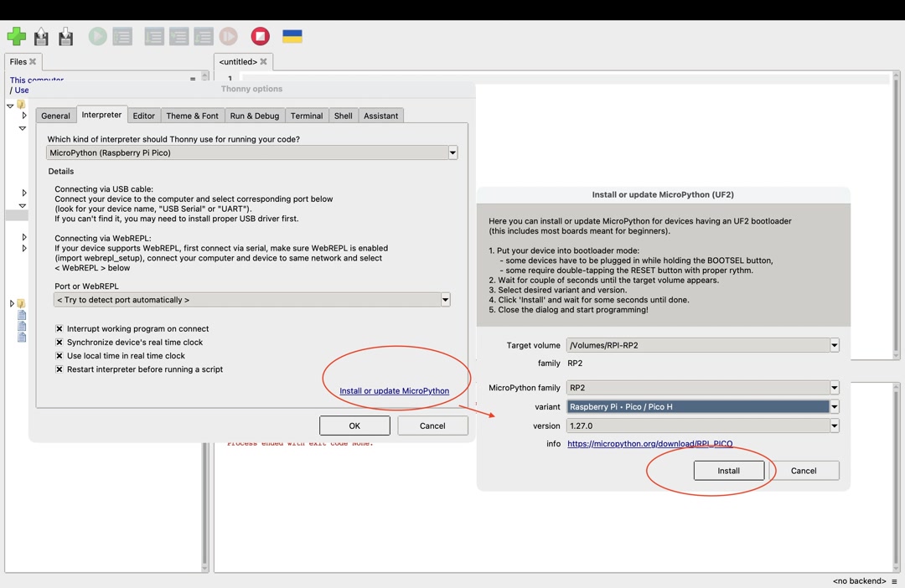Viewport: 905px width, 588px height.
Task: Click the Ukraine flag toolbar icon
Action: 292,36
